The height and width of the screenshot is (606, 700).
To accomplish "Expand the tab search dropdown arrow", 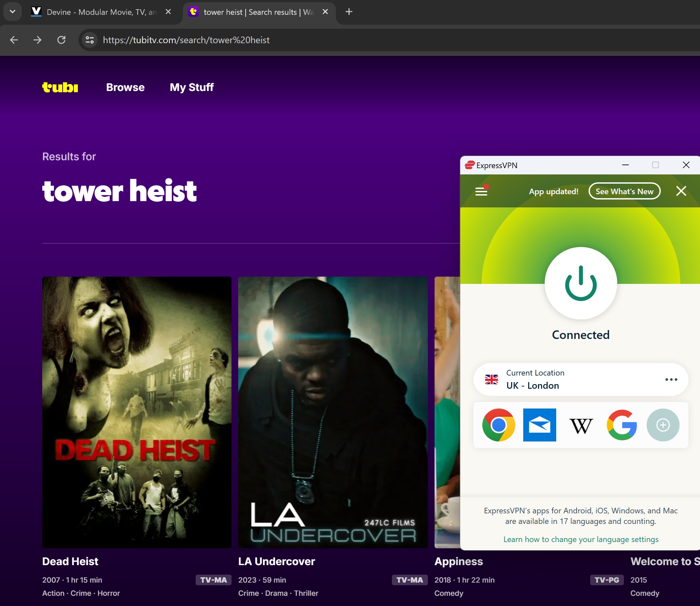I will point(13,12).
